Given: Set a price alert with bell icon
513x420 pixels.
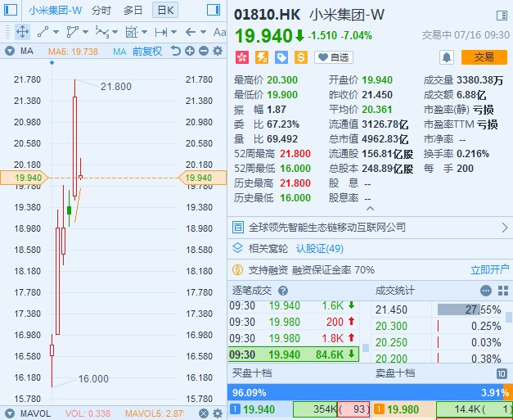Looking at the screenshot, I should pos(446,57).
